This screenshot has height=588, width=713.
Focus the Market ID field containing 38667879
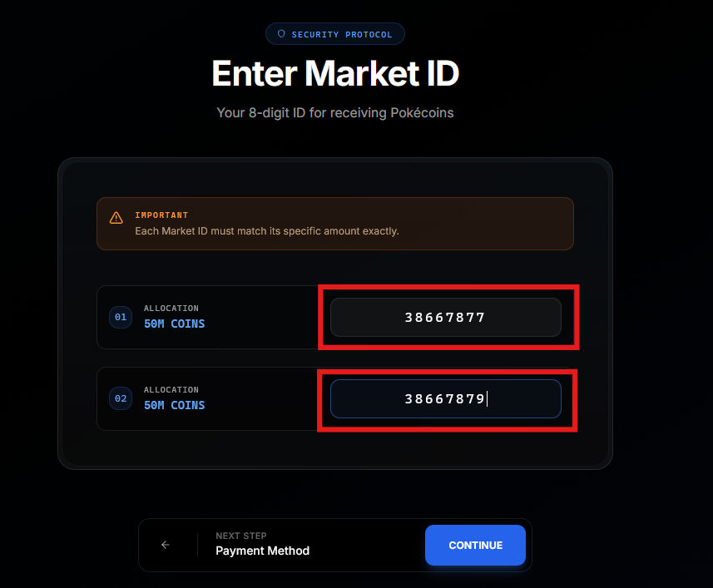point(445,398)
